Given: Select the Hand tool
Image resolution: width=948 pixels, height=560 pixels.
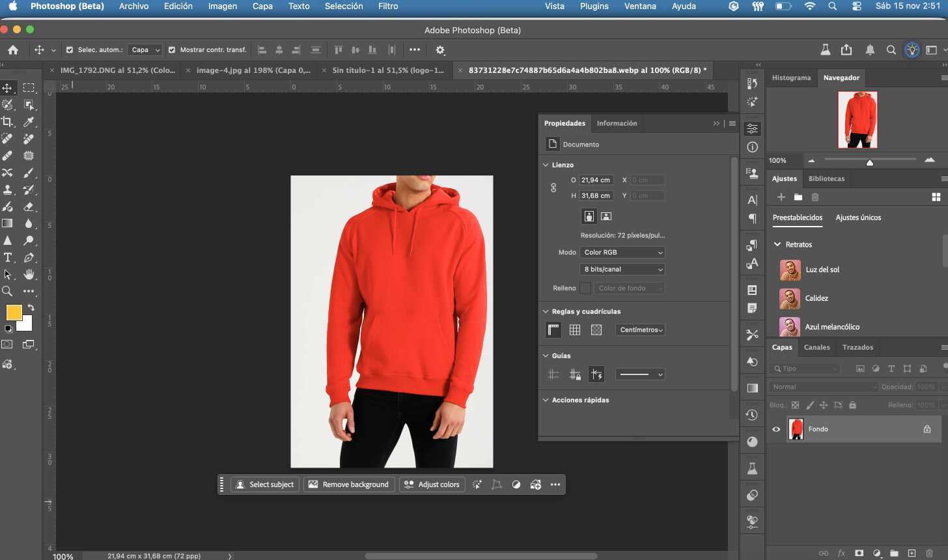Looking at the screenshot, I should pyautogui.click(x=29, y=274).
